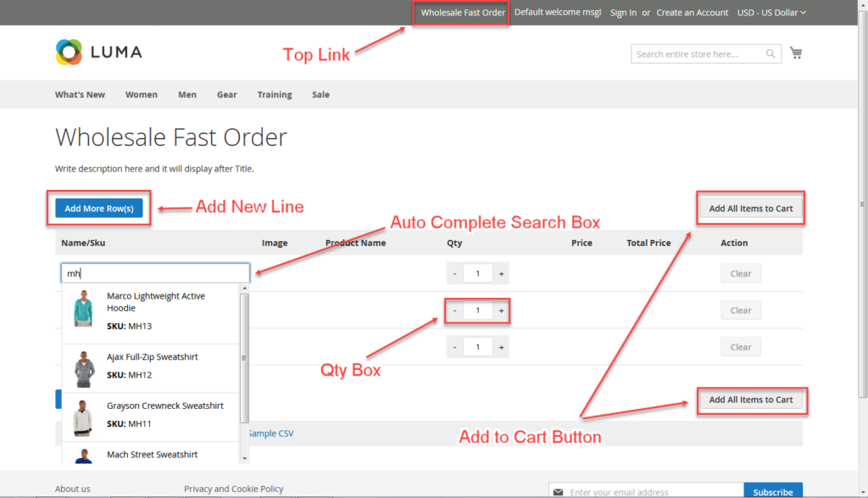Click the Total Price column header
This screenshot has height=498, width=868.
(x=648, y=243)
